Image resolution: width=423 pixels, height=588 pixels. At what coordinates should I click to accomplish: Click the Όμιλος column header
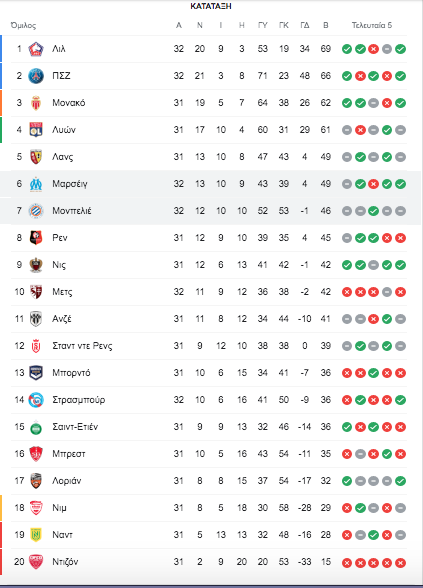tap(23, 26)
